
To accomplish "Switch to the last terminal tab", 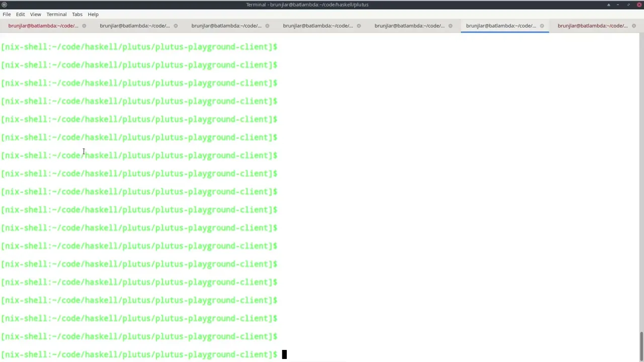I will click(592, 26).
